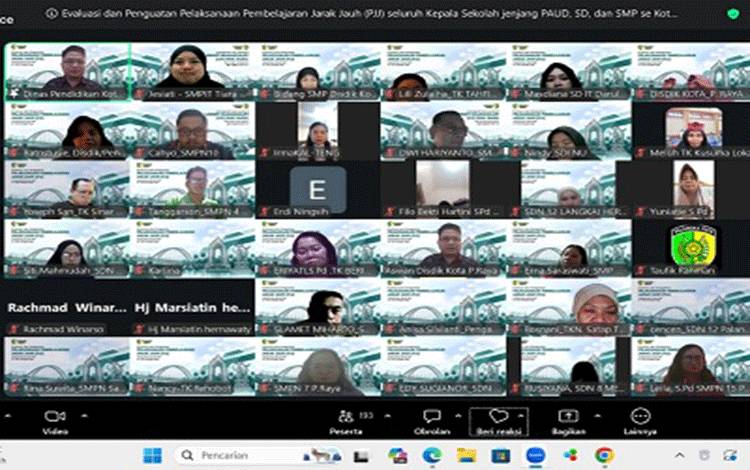Click the Beri reaksi heart icon

[x=498, y=415]
